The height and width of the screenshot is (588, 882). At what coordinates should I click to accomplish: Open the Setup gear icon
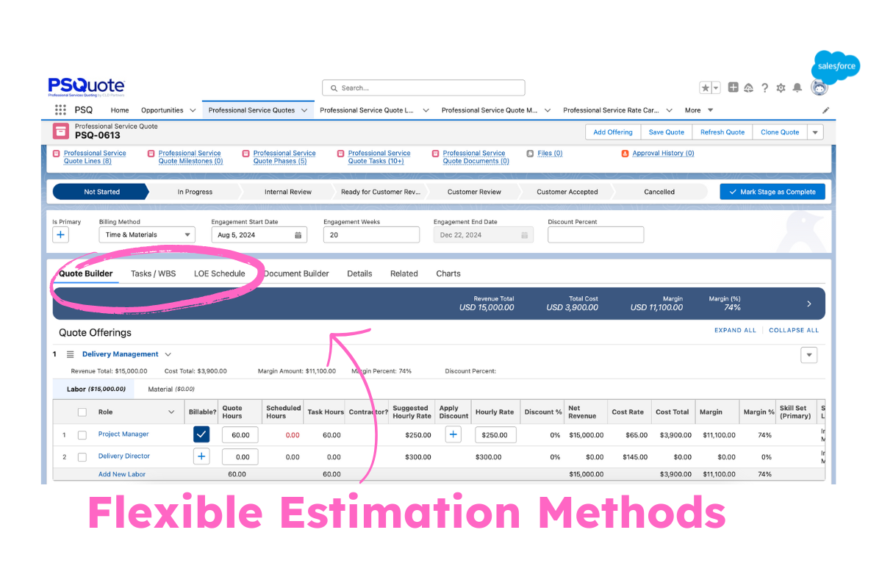[x=781, y=88]
